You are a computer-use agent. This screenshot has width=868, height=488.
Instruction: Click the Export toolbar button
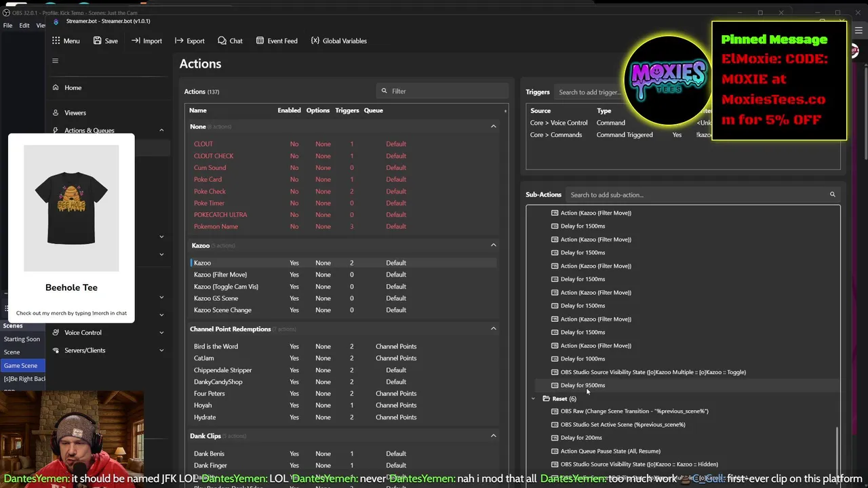[x=189, y=41]
